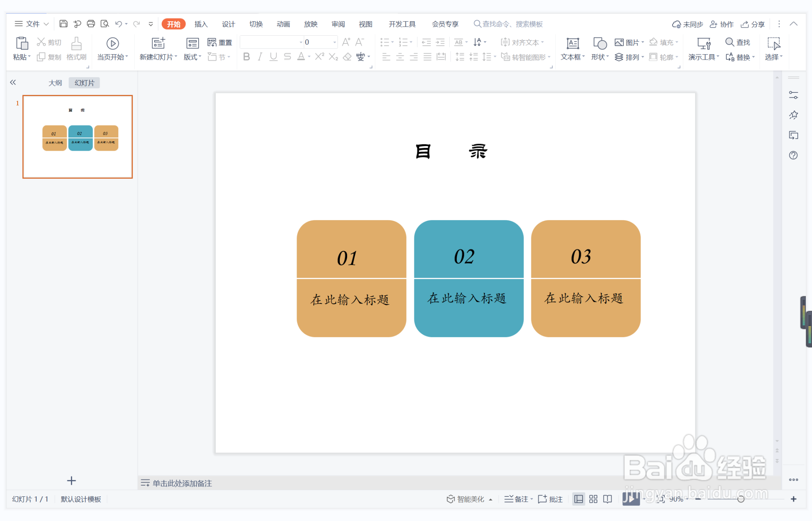This screenshot has height=521, width=812.
Task: Zoom out with the minus button
Action: (x=698, y=499)
